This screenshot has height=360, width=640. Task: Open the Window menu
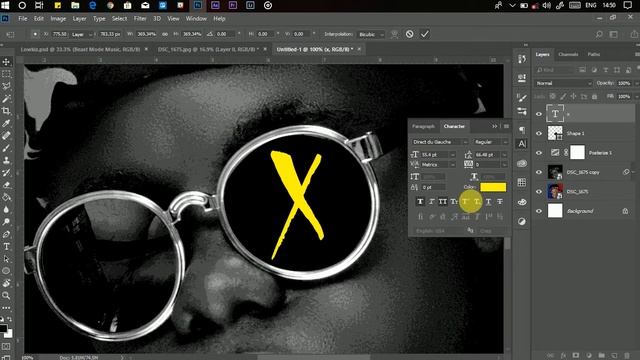click(x=196, y=19)
